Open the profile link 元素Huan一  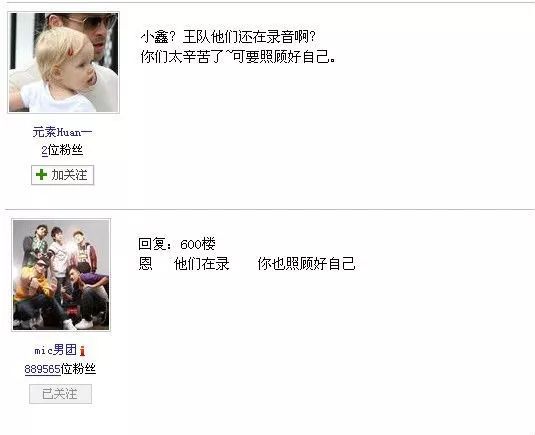tap(62, 132)
